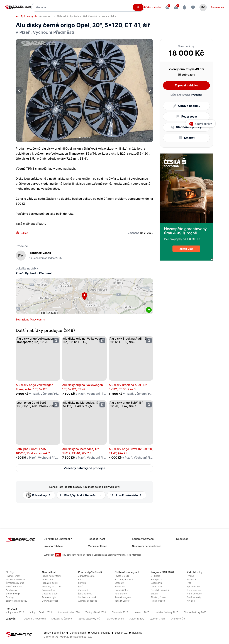Open the envelope messages icon in header
This screenshot has height=644, width=229.
[176, 8]
